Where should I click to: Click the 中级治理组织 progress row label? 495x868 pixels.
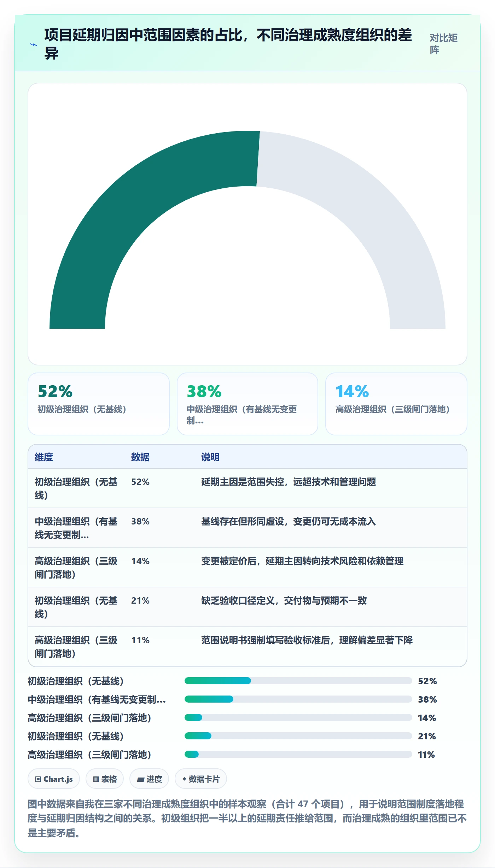tap(97, 699)
